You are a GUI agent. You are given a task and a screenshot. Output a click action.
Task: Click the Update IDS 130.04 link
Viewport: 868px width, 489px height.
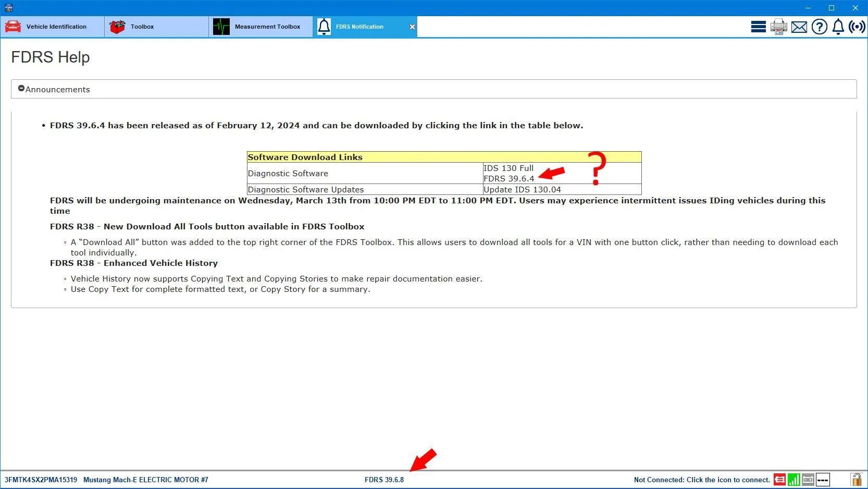point(522,190)
